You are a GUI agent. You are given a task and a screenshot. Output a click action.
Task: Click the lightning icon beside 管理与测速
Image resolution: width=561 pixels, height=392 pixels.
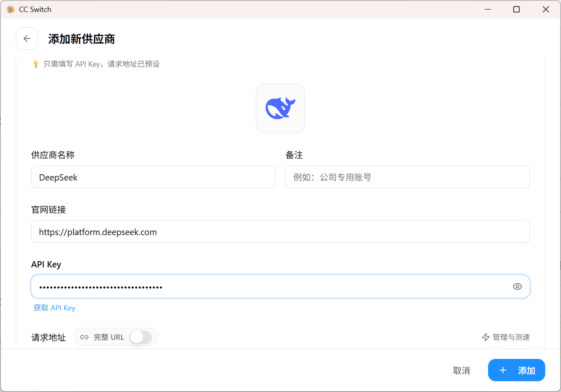click(486, 337)
